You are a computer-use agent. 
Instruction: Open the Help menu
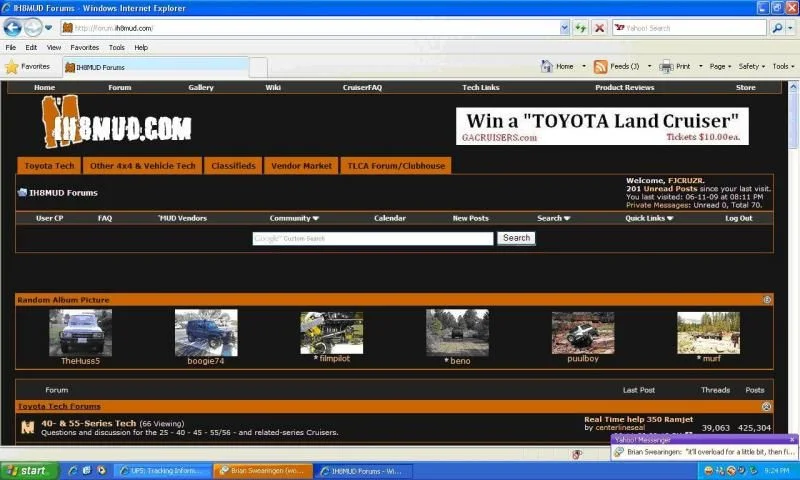point(141,47)
